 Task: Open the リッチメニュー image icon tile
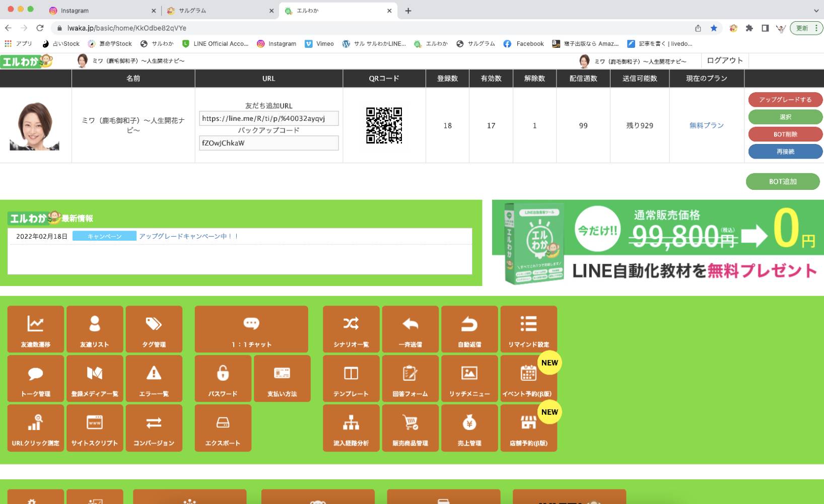point(469,378)
